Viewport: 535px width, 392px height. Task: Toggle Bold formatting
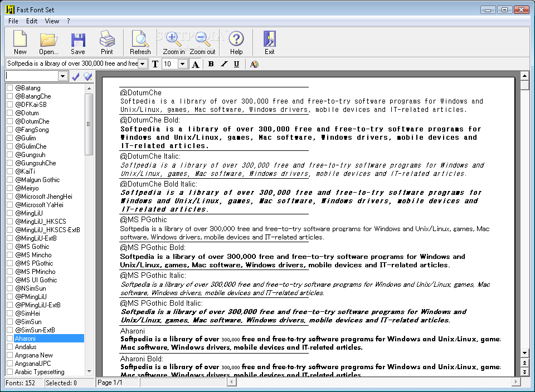211,64
